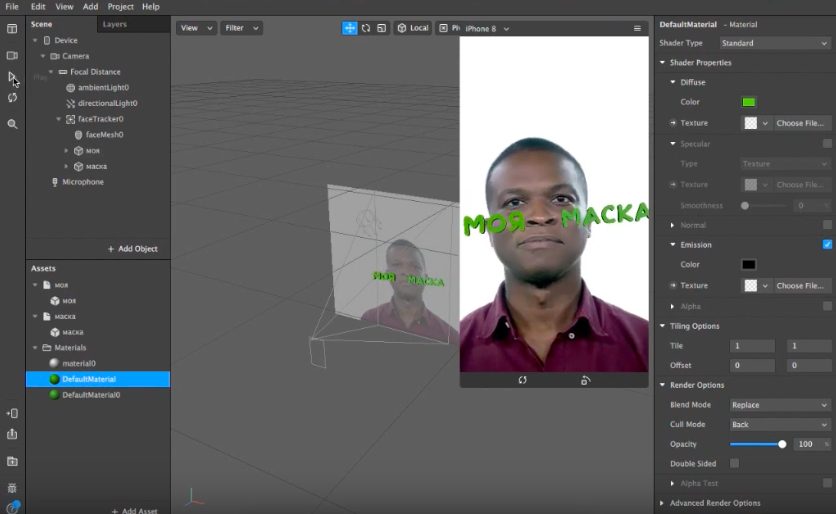Screen dimensions: 836x514
Task: Enable the Alpha Test checkbox
Action: click(827, 483)
